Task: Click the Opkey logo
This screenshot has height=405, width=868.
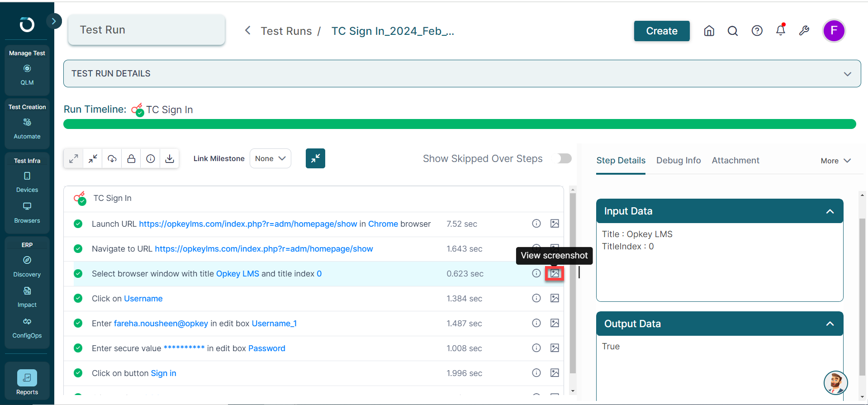Action: tap(27, 24)
